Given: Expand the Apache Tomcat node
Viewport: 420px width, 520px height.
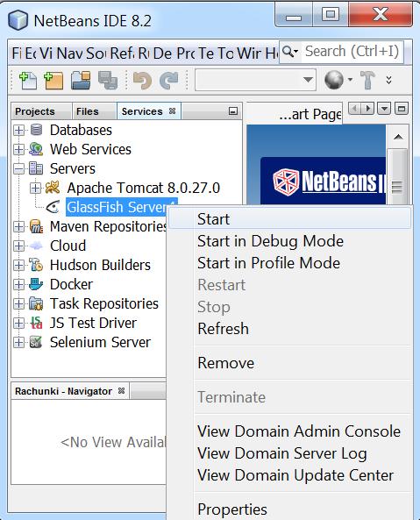Looking at the screenshot, I should [x=35, y=188].
